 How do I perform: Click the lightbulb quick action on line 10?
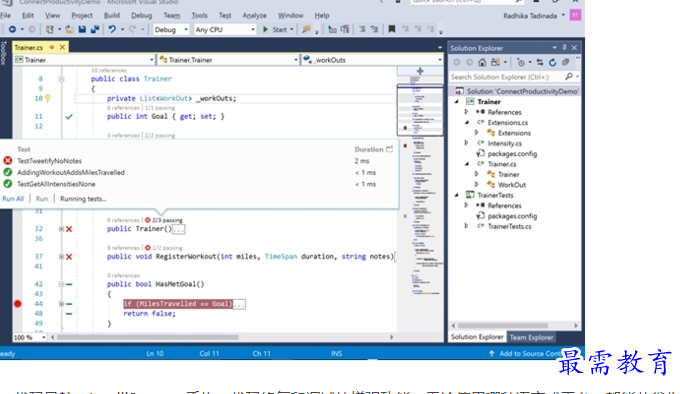(x=48, y=98)
